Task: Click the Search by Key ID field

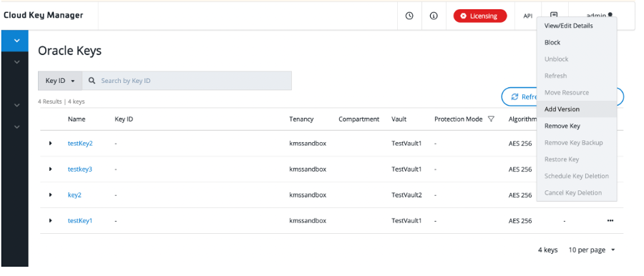Action: click(187, 81)
